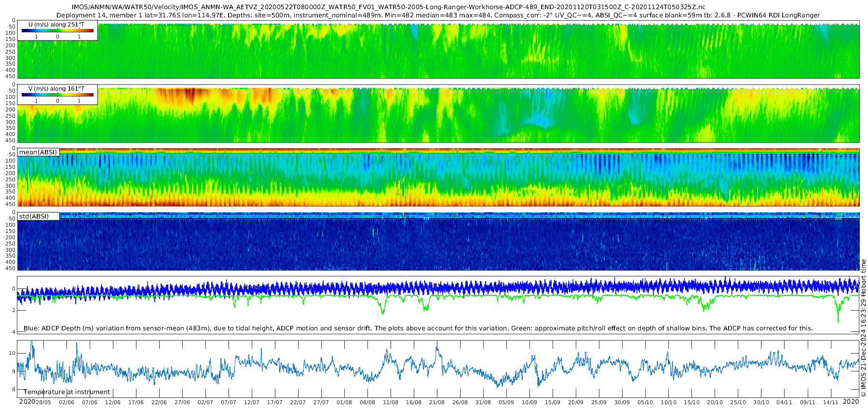
Task: Select the mean(ABSI) panel label
Action: point(38,152)
